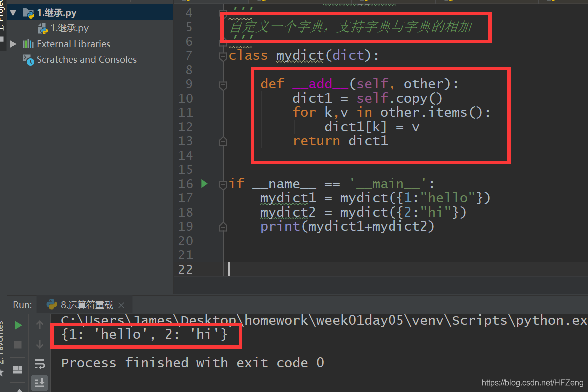Click line number 14 in the gutter
The width and height of the screenshot is (588, 392).
pyautogui.click(x=185, y=155)
